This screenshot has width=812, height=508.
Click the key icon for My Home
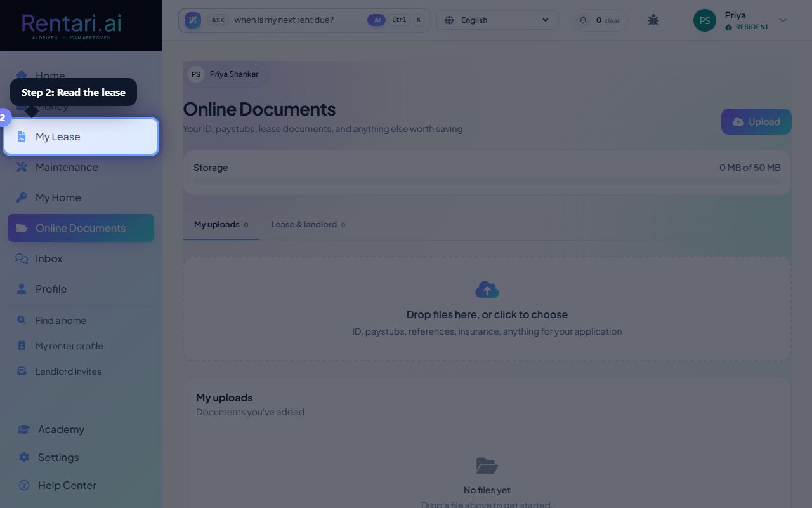click(22, 197)
